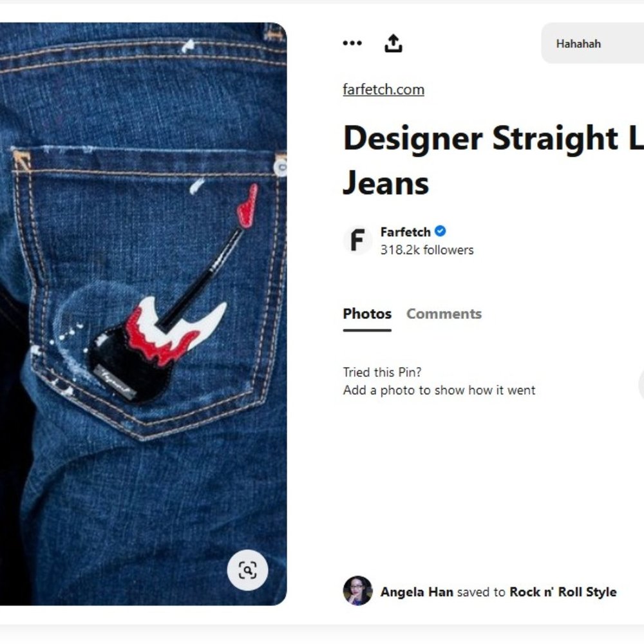Open the visual search icon on the pin image
Image resolution: width=644 pixels, height=644 pixels.
click(x=247, y=570)
